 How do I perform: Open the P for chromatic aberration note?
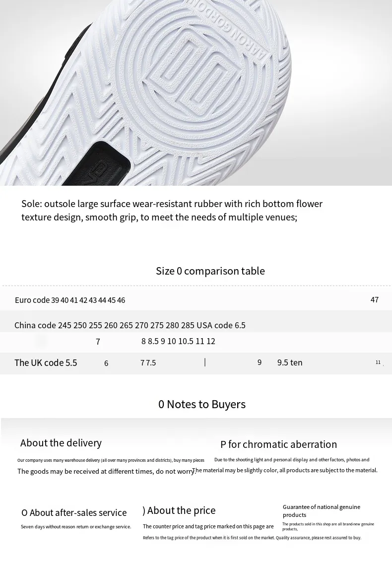tap(278, 444)
